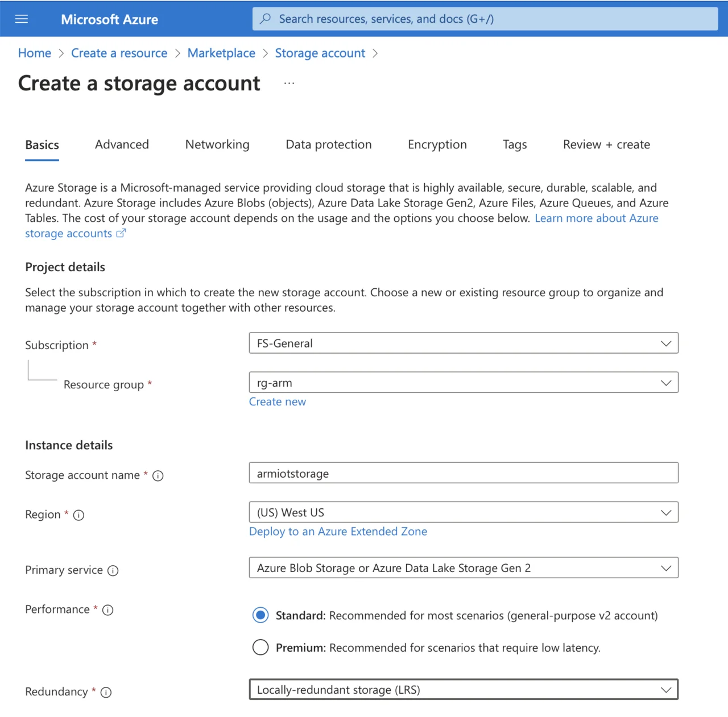Click the Storage account name field
The width and height of the screenshot is (728, 717).
click(x=463, y=473)
